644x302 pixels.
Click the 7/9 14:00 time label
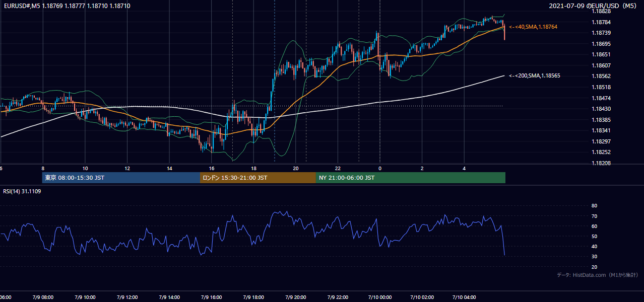click(x=169, y=297)
